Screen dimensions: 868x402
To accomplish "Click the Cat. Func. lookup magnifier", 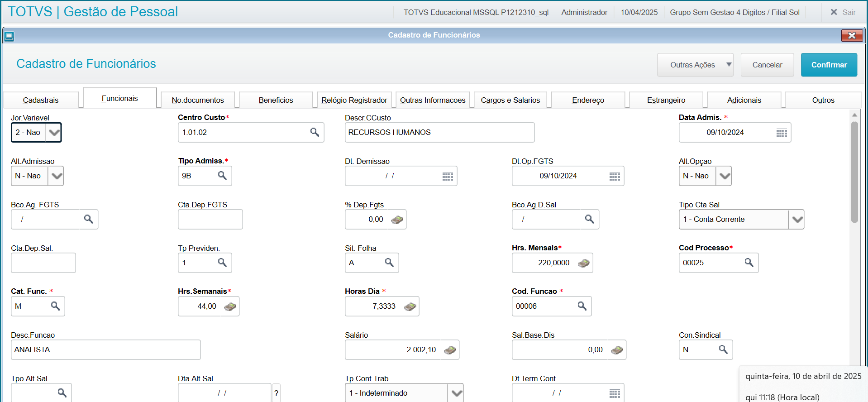I will [x=55, y=306].
